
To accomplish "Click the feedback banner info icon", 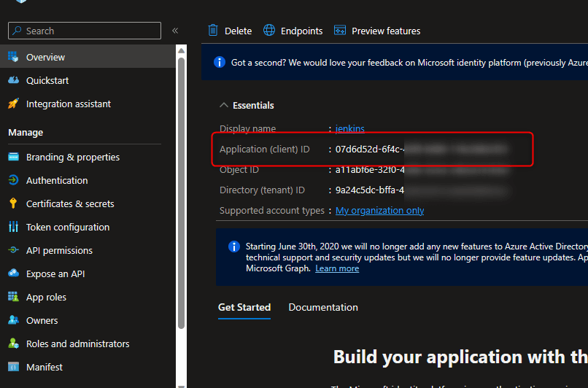I will click(x=220, y=62).
